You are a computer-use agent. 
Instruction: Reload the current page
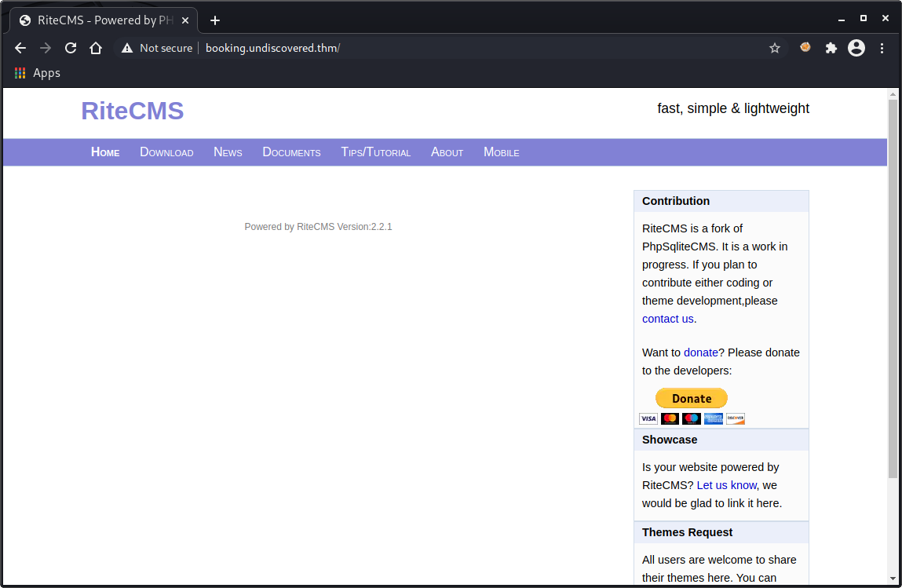(71, 48)
